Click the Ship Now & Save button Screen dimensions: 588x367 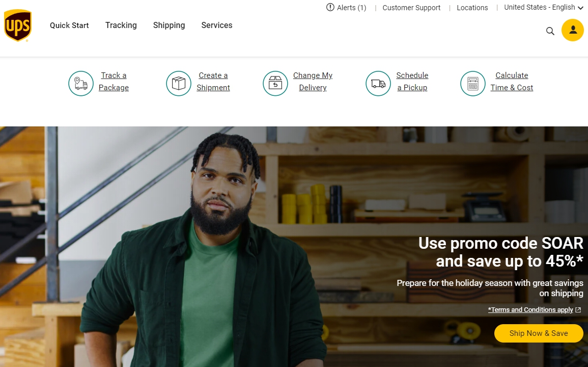coord(539,333)
